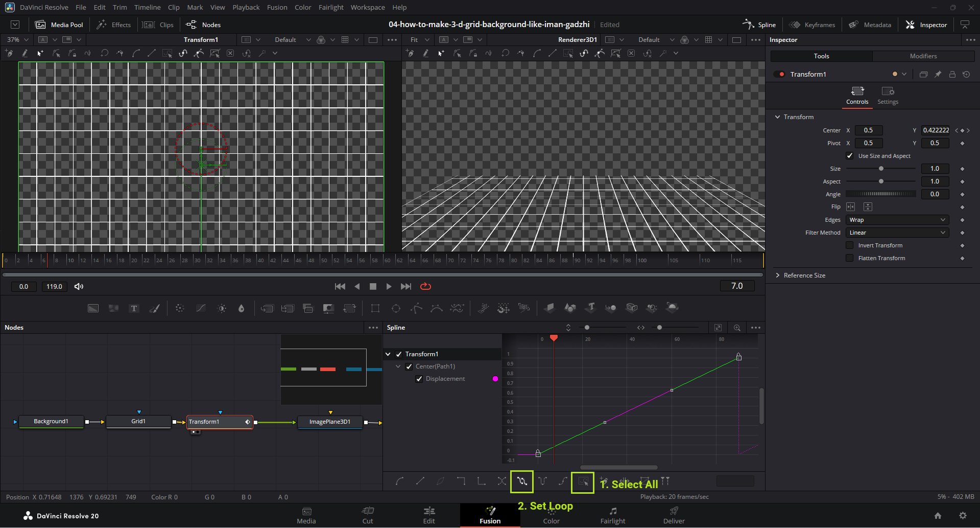This screenshot has width=980, height=528.
Task: Uncheck Displacement in spline list
Action: click(419, 379)
